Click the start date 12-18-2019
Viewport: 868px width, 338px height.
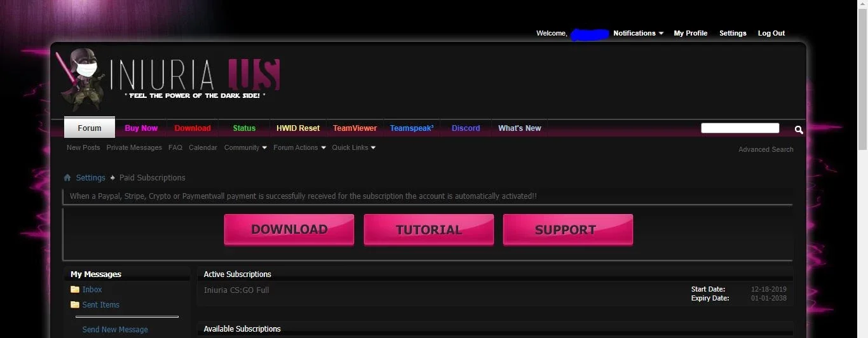point(769,289)
